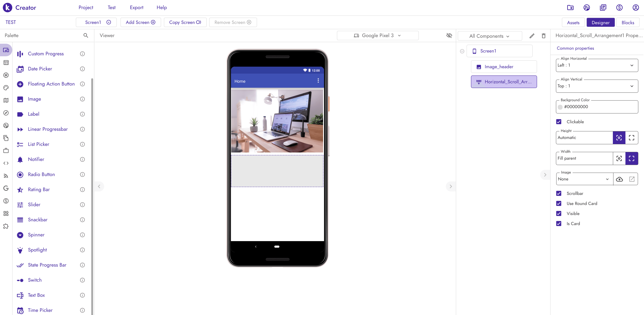Switch to the Blocks tab
The height and width of the screenshot is (315, 644).
tap(628, 22)
